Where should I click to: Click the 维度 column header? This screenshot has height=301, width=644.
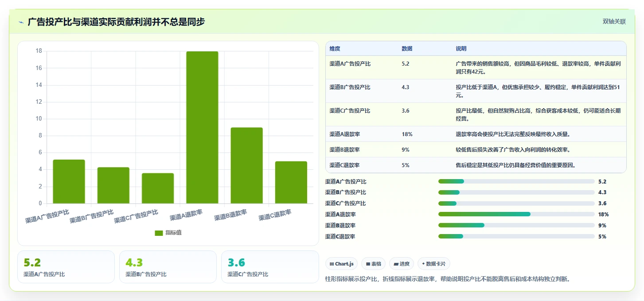(x=335, y=49)
